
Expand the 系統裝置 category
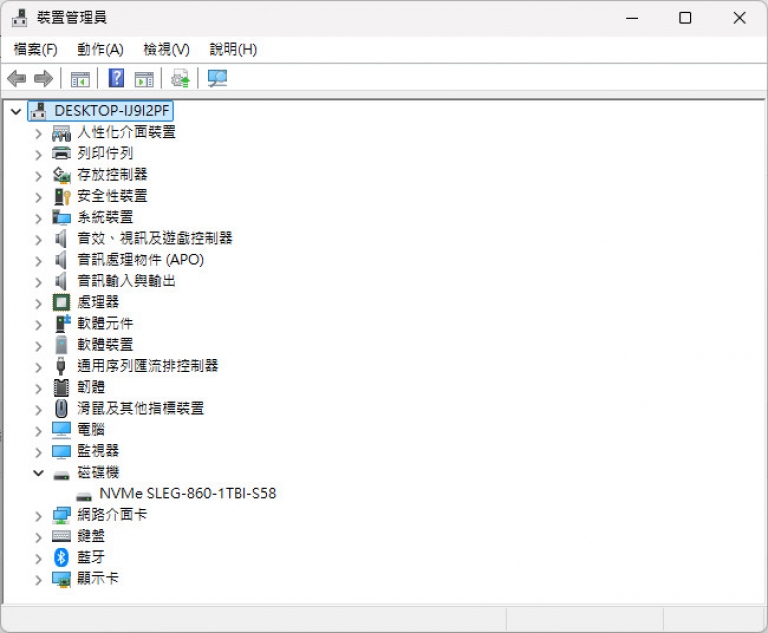click(38, 218)
